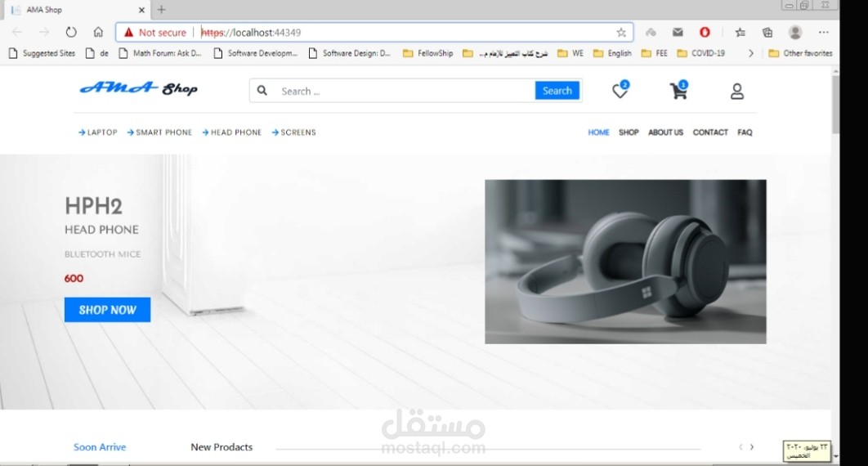The width and height of the screenshot is (868, 466).
Task: Open CONTACT page
Action: (710, 132)
